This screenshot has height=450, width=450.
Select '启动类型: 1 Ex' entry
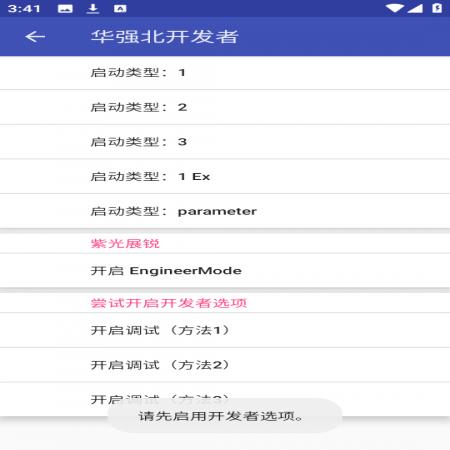225,177
